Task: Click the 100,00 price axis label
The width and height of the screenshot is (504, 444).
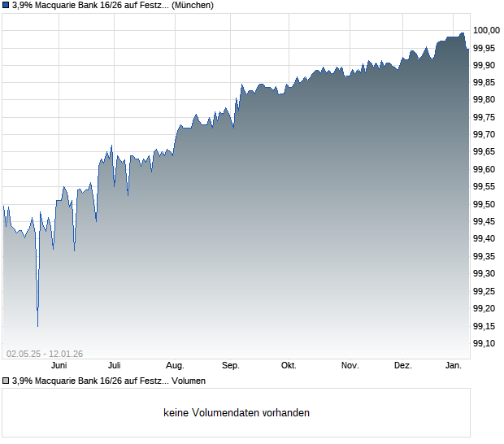Action: tap(486, 31)
